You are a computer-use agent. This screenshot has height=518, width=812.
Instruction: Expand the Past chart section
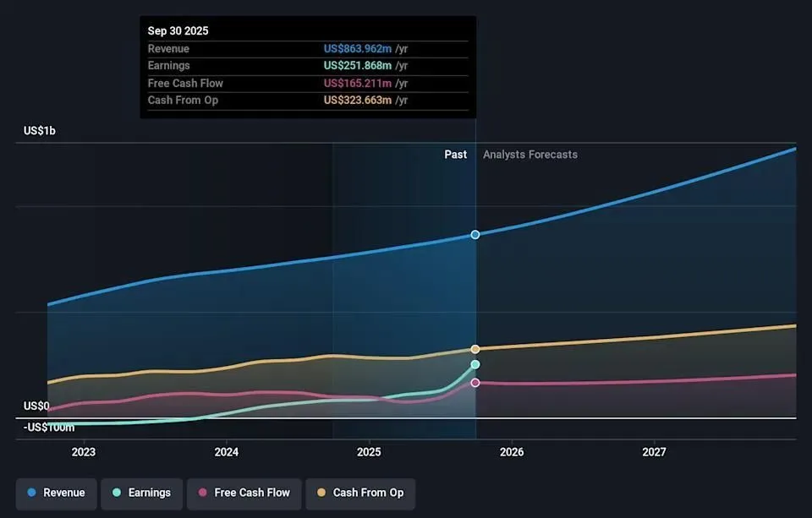click(455, 154)
